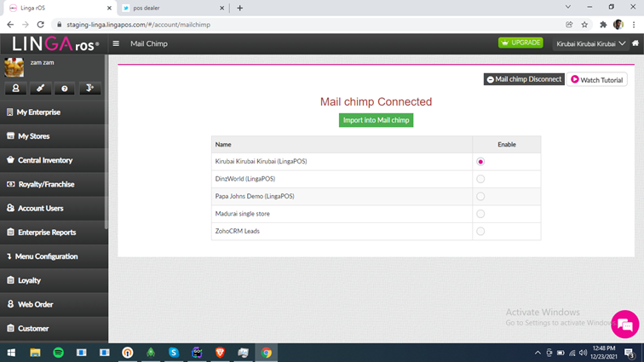Click the Enable column header
This screenshot has height=362, width=644.
pos(506,145)
